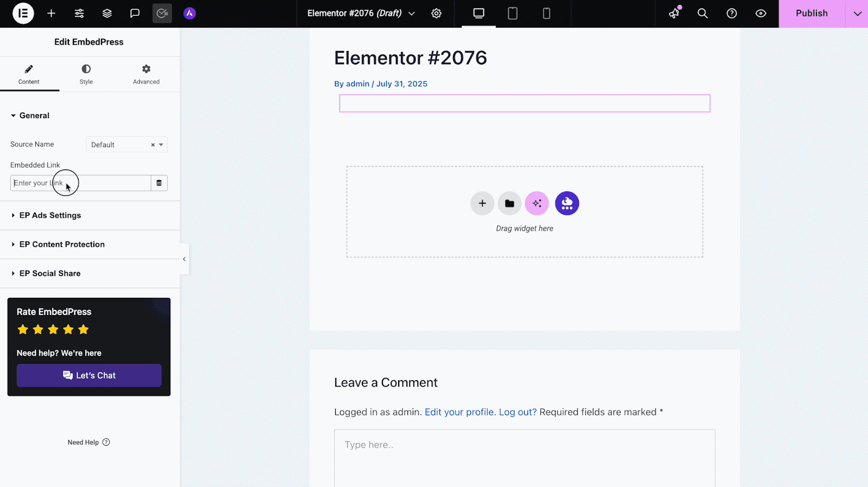
Task: Preview changes with the eye icon
Action: [761, 14]
